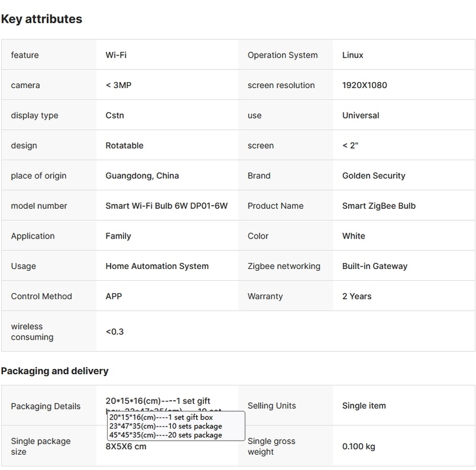The height and width of the screenshot is (470, 476).
Task: Click the Single item selling units value
Action: pos(364,406)
